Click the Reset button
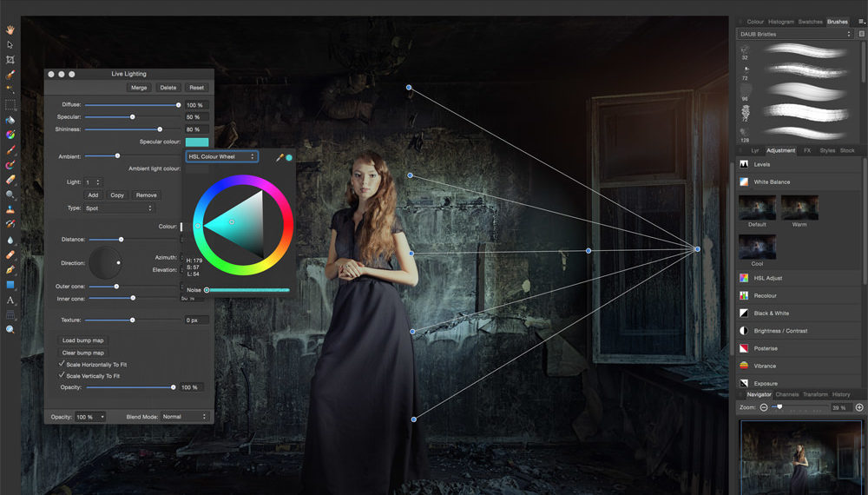This screenshot has height=495, width=868. coord(196,88)
